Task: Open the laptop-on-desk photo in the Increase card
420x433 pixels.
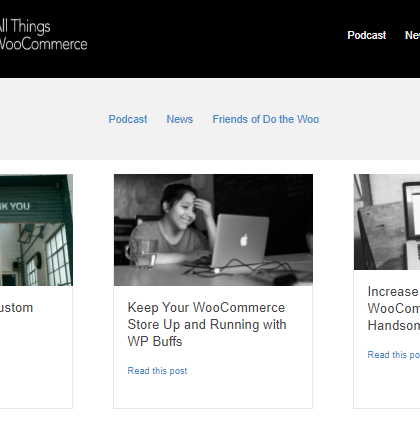Action: coord(387,222)
